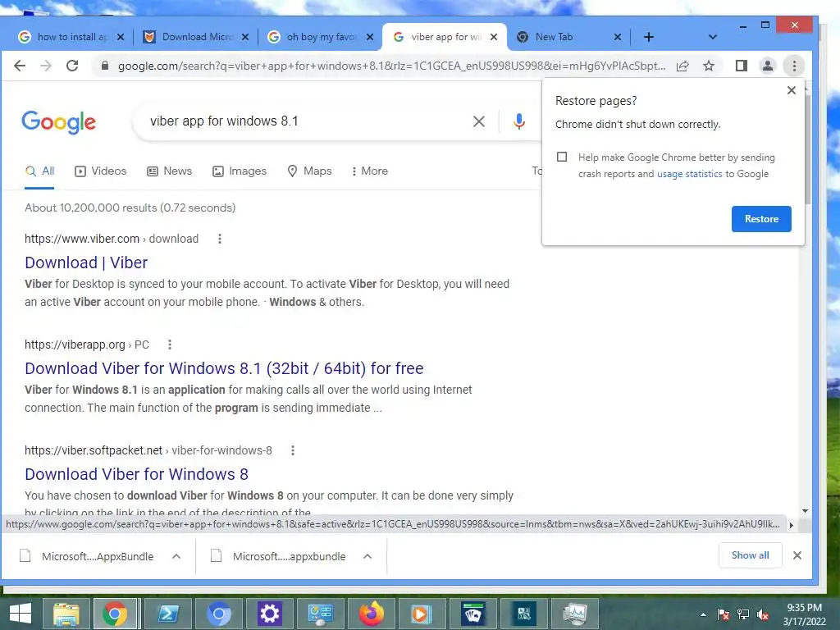Open Control Panel from the taskbar

click(x=321, y=614)
